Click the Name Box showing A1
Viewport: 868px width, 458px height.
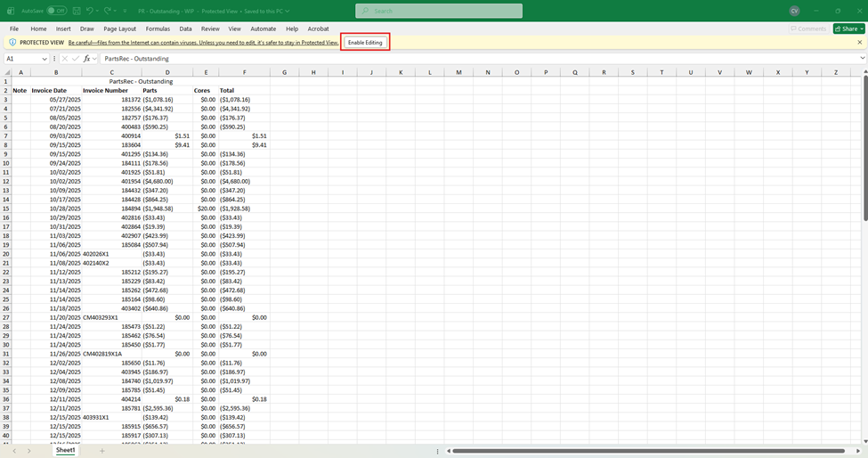[x=22, y=59]
